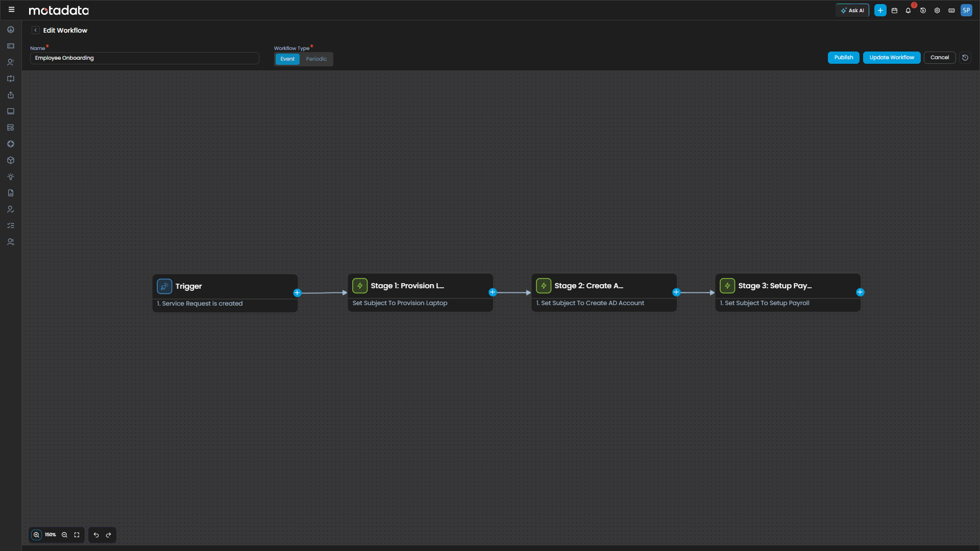Select Event workflow type
The width and height of the screenshot is (980, 551).
click(x=287, y=59)
